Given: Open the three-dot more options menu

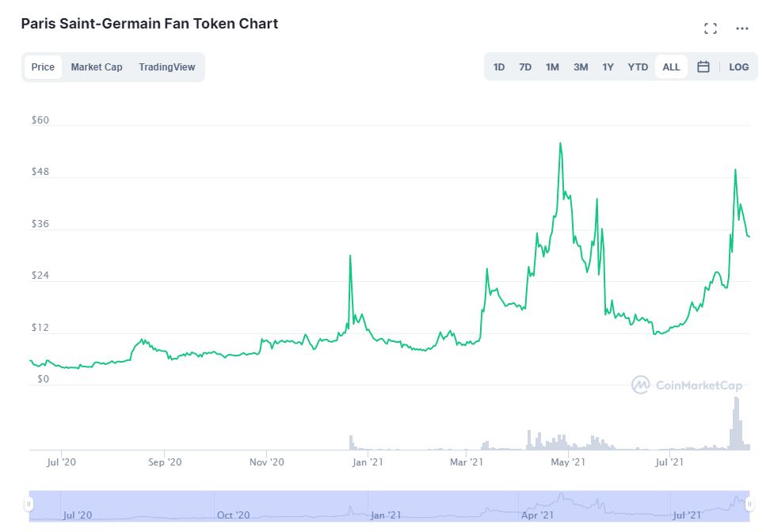Looking at the screenshot, I should click(742, 28).
